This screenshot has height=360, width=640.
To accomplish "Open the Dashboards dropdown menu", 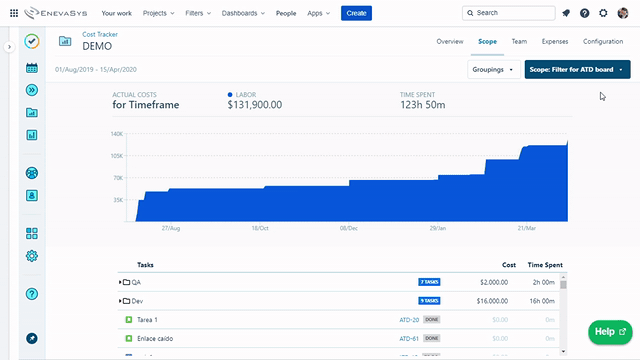I will pyautogui.click(x=243, y=13).
